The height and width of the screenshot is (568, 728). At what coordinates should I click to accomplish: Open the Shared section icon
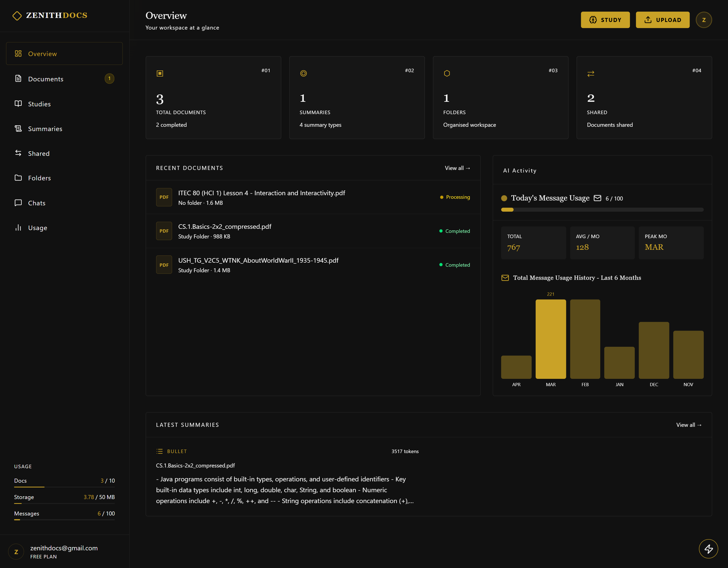(x=18, y=153)
